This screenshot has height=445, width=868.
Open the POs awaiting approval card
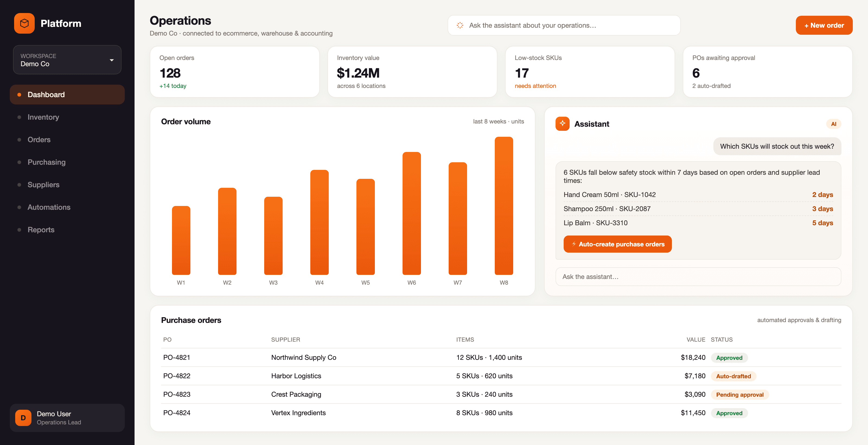click(x=767, y=72)
